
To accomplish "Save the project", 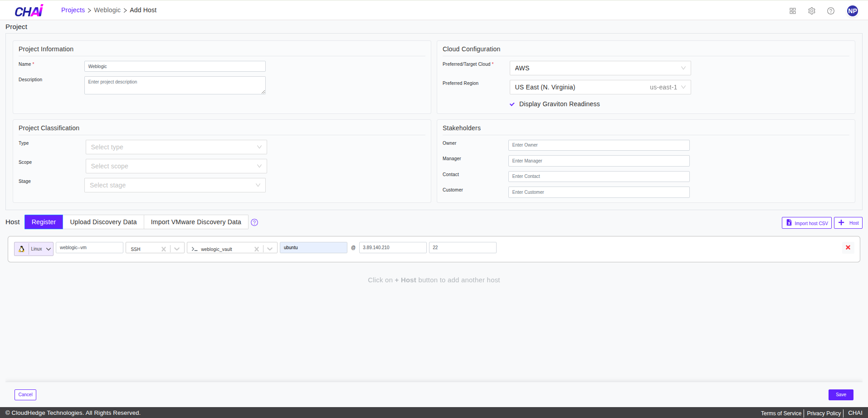I will (x=840, y=394).
